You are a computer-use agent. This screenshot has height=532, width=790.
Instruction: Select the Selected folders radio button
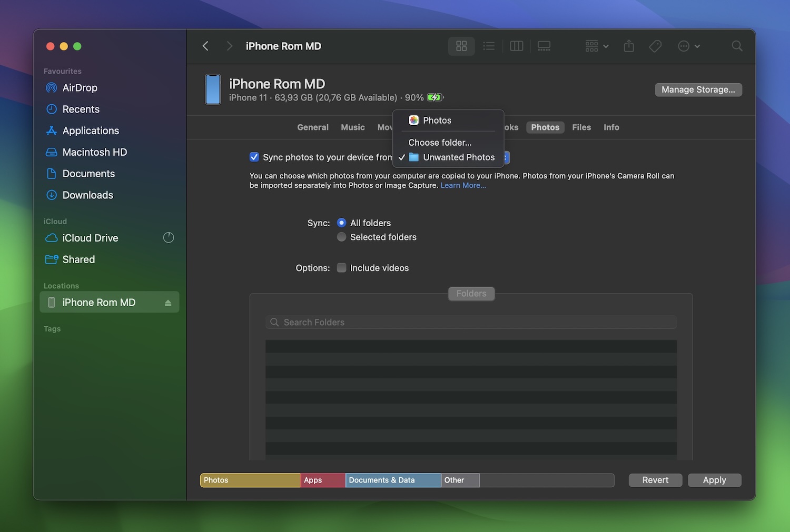[x=342, y=237]
